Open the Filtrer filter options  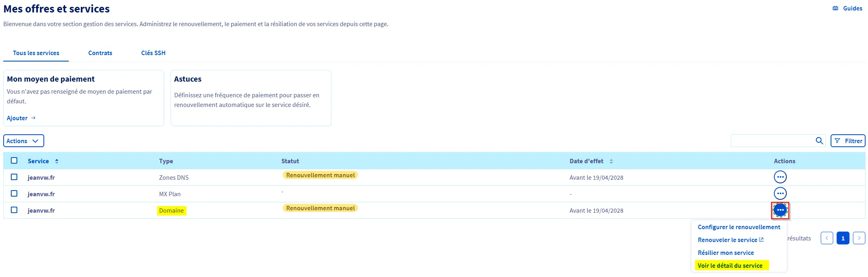point(848,141)
